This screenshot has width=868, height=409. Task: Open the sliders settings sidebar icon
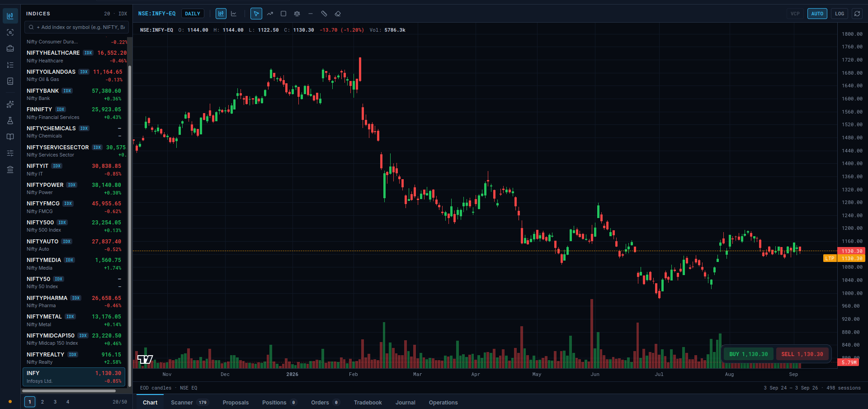tap(10, 153)
